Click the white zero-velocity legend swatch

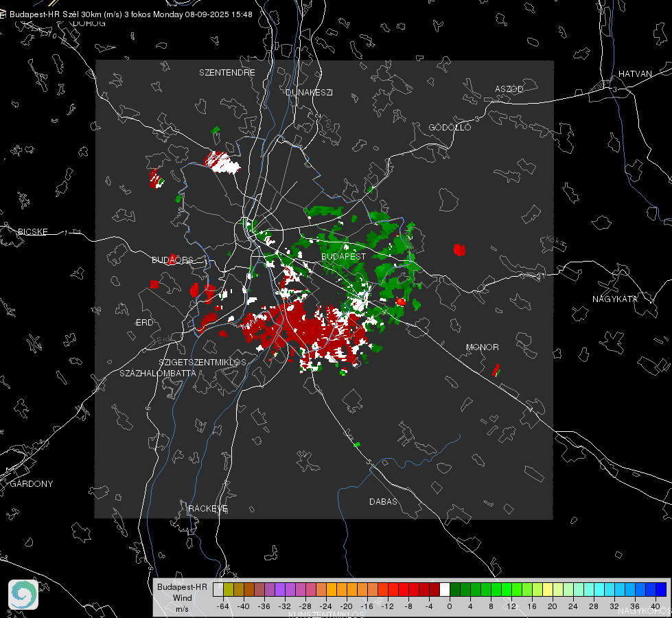tap(445, 589)
